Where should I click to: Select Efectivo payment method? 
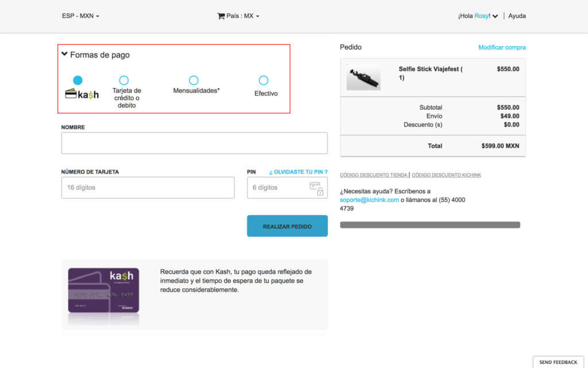tap(264, 80)
